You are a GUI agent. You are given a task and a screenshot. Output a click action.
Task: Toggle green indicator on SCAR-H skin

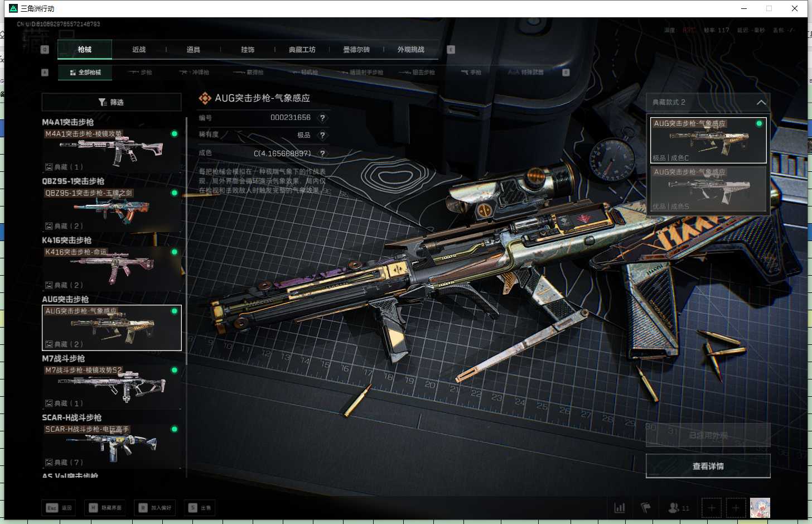[175, 429]
